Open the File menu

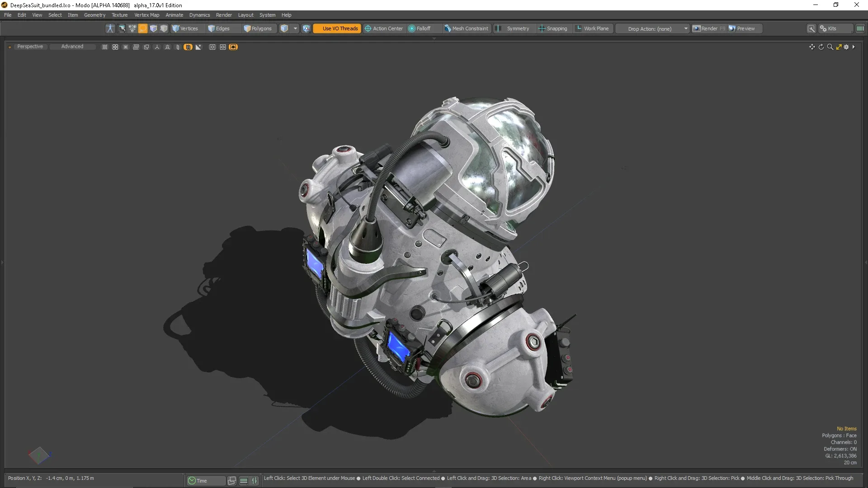(x=8, y=15)
